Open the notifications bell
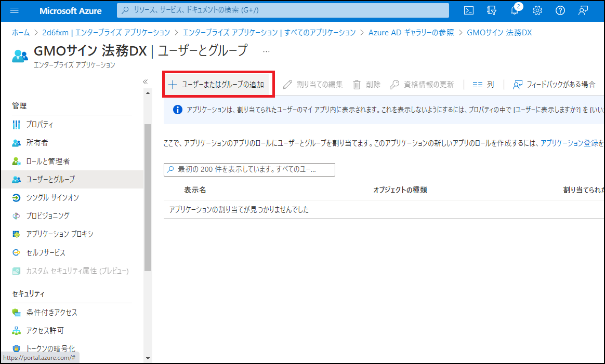 coord(515,10)
